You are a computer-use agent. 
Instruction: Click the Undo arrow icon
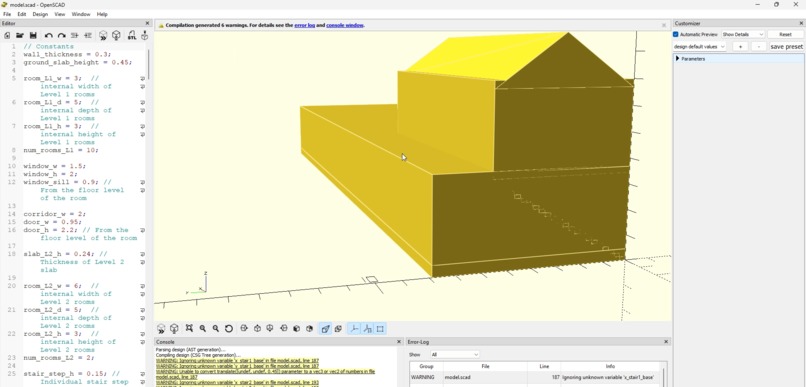(49, 35)
